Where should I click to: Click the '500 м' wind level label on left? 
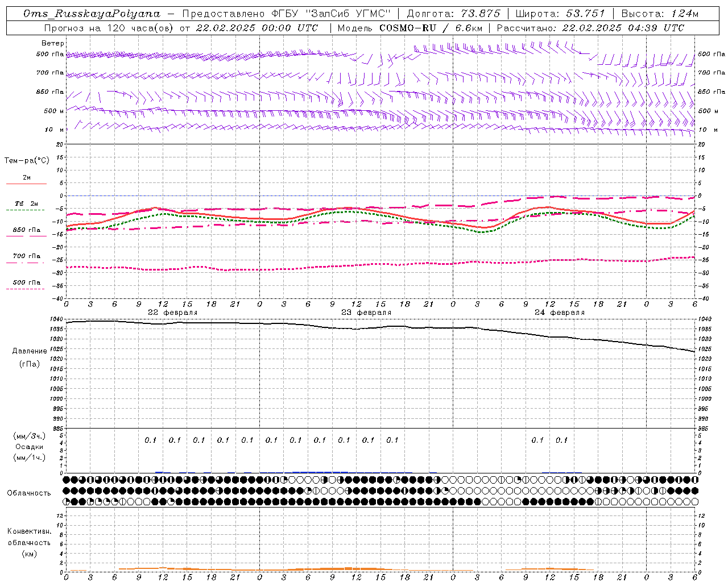(x=54, y=111)
